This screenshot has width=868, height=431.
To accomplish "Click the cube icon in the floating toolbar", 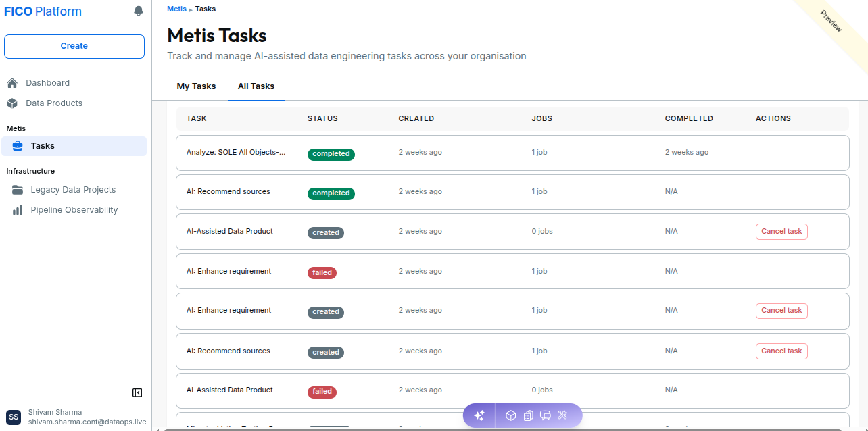I will coord(511,415).
